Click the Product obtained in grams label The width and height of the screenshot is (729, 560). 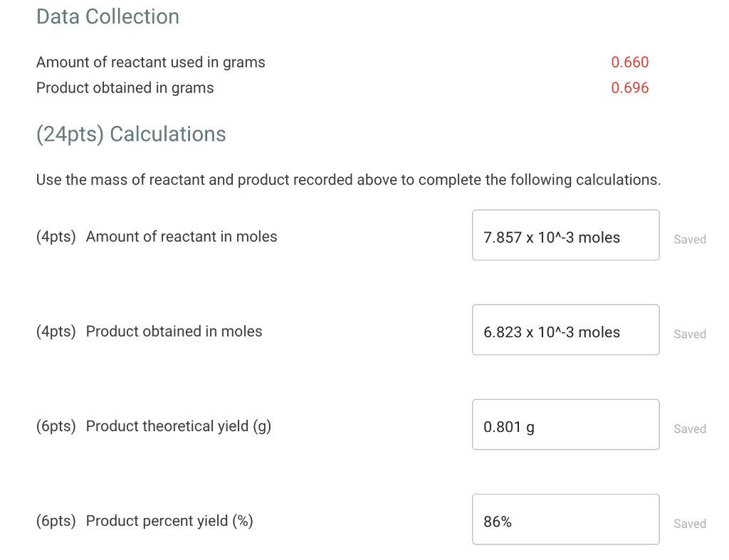pos(125,88)
